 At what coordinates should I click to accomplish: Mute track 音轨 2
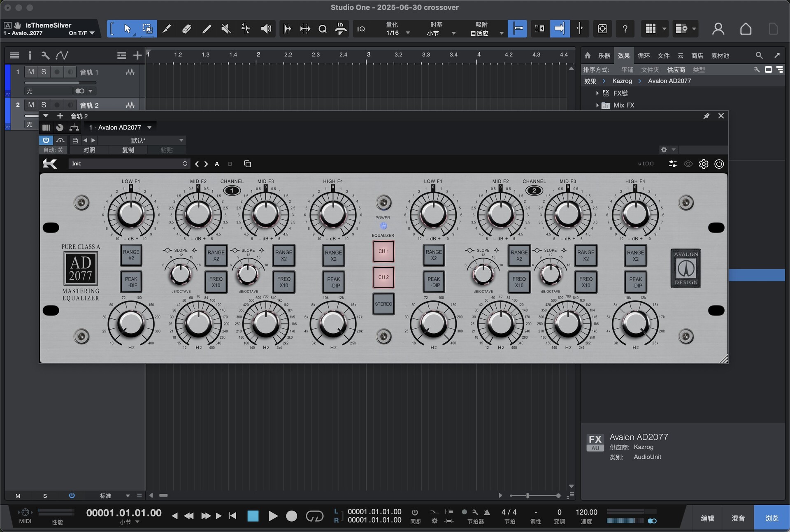31,105
